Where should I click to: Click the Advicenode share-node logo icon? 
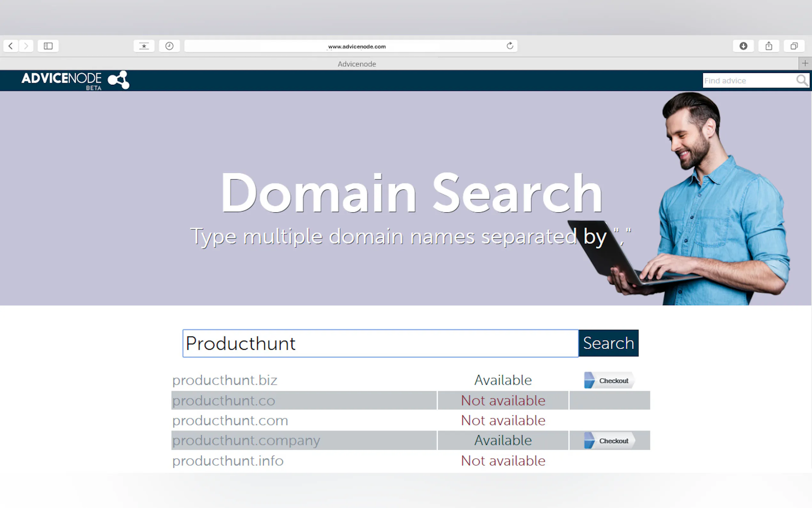click(x=119, y=80)
